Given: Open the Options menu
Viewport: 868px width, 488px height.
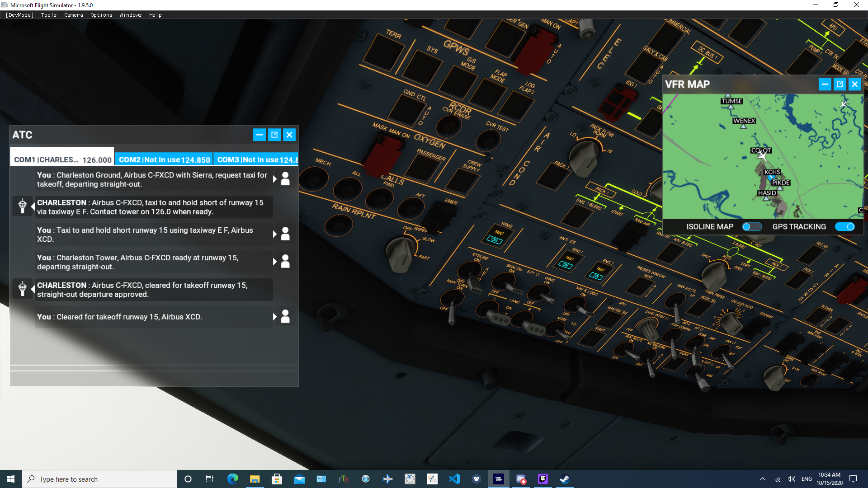Looking at the screenshot, I should pos(101,15).
